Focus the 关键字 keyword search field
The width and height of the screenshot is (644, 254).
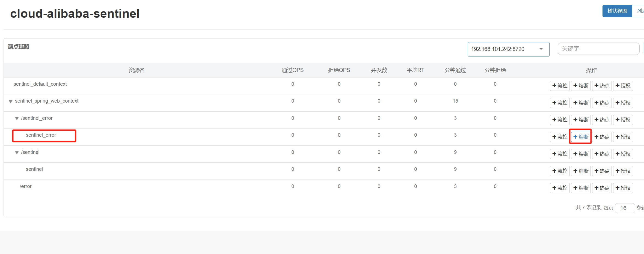tap(598, 49)
